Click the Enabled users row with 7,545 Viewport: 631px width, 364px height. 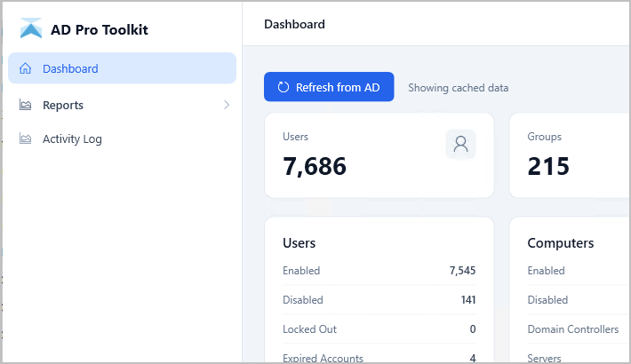pyautogui.click(x=379, y=271)
